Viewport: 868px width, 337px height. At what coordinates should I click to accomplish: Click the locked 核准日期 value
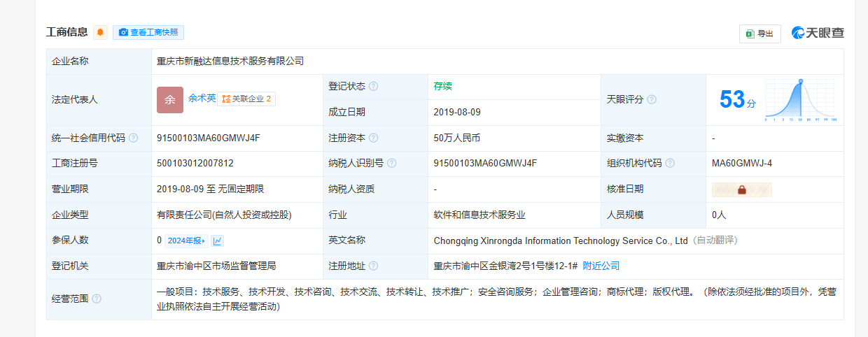tap(742, 189)
